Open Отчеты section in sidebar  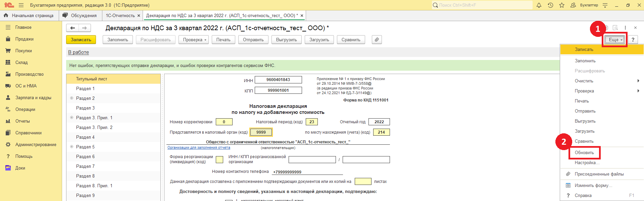(31, 121)
